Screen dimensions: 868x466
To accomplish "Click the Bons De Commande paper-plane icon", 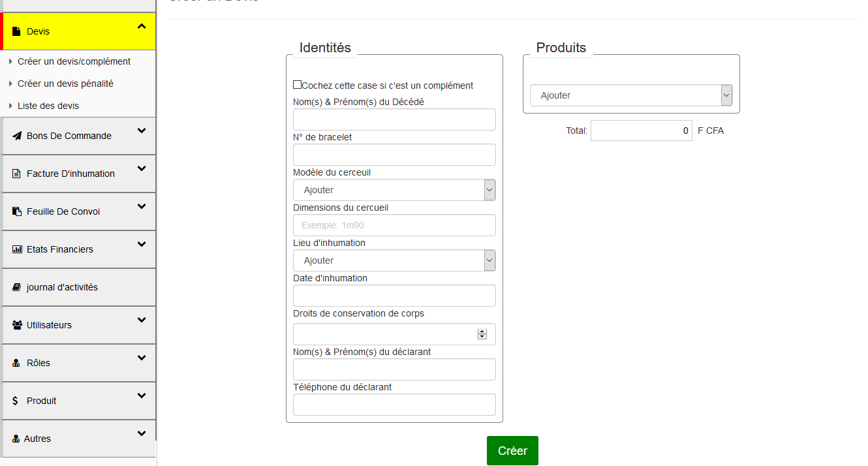I will (x=16, y=136).
